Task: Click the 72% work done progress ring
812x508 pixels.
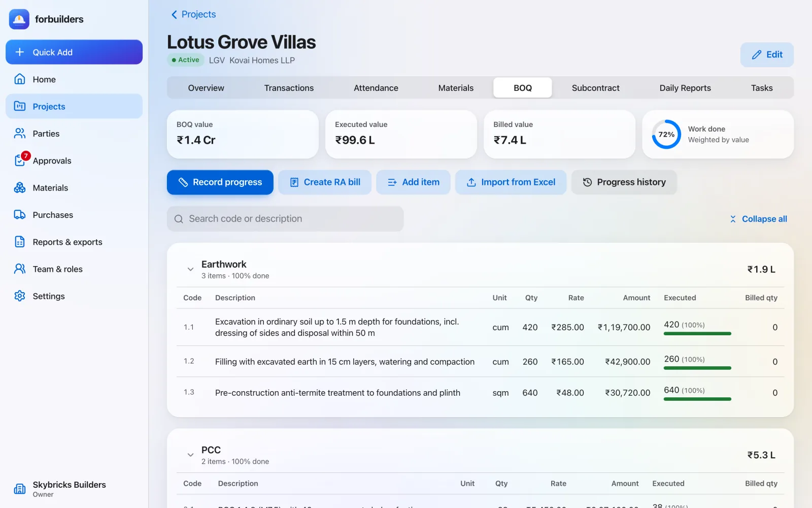Action: click(x=666, y=134)
